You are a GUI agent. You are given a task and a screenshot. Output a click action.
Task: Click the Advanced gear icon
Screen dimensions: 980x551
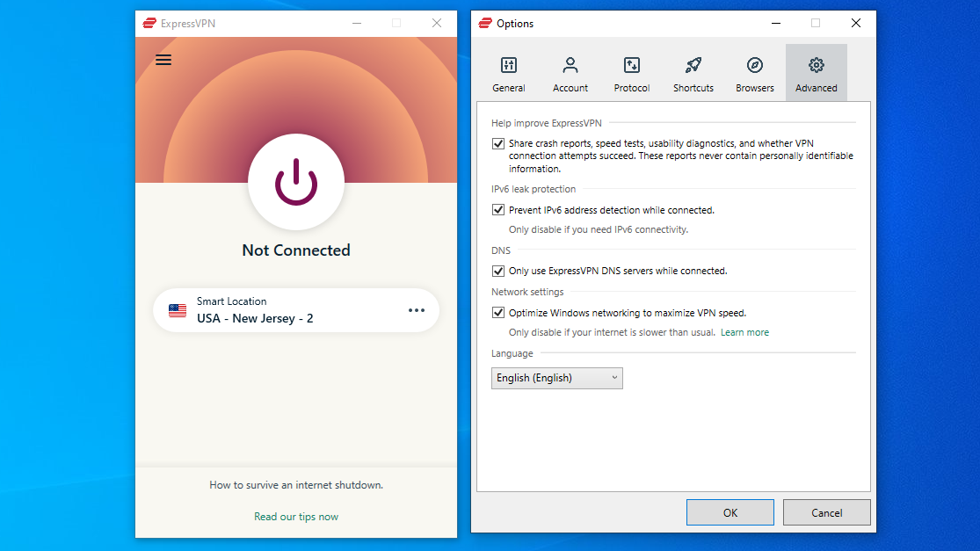click(x=816, y=66)
